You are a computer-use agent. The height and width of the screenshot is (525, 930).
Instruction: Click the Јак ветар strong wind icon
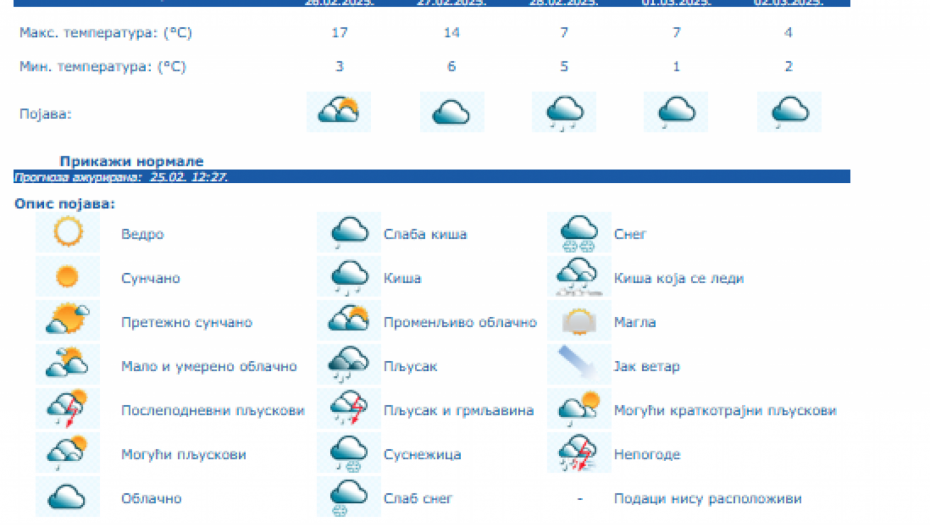(579, 366)
